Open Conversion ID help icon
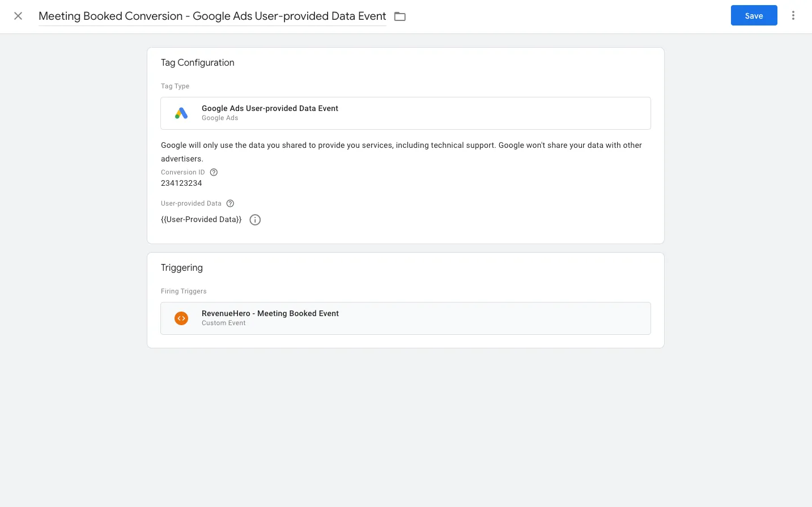The width and height of the screenshot is (812, 507). [x=214, y=172]
